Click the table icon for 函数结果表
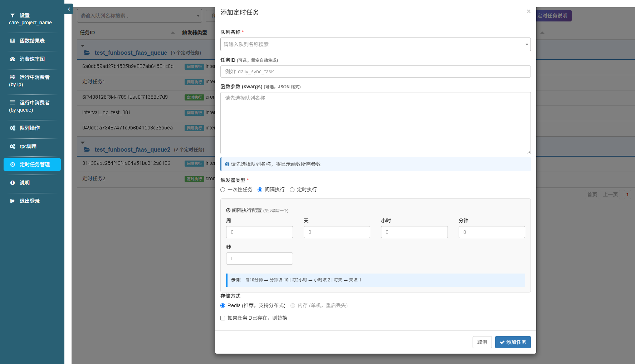Image resolution: width=635 pixels, height=364 pixels. pos(13,41)
